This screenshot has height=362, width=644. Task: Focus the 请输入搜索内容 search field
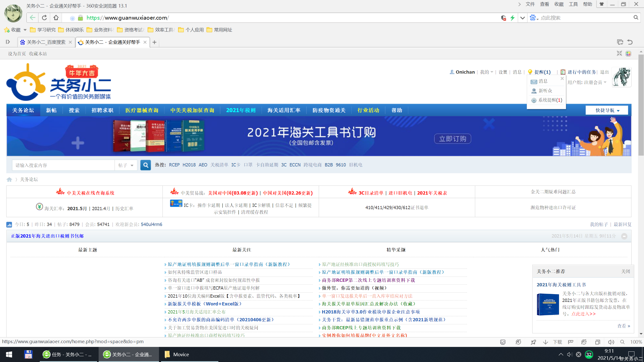pyautogui.click(x=63, y=165)
